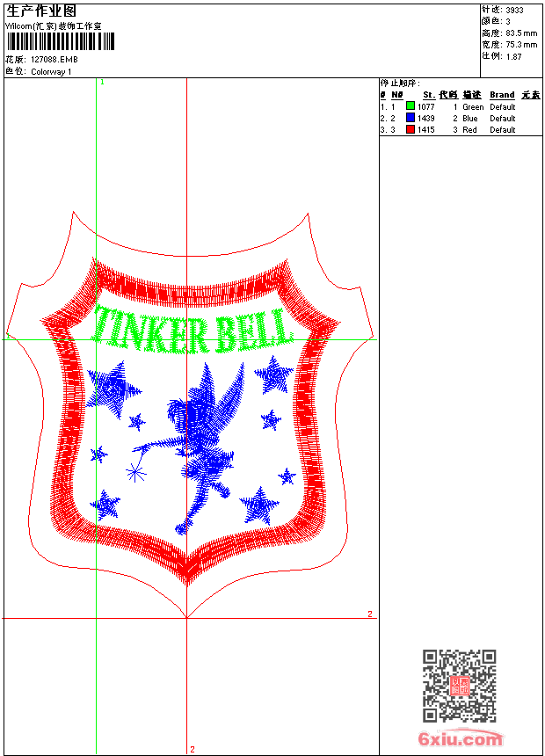
Task: Click the large blue star left of the fairy
Action: point(113,389)
